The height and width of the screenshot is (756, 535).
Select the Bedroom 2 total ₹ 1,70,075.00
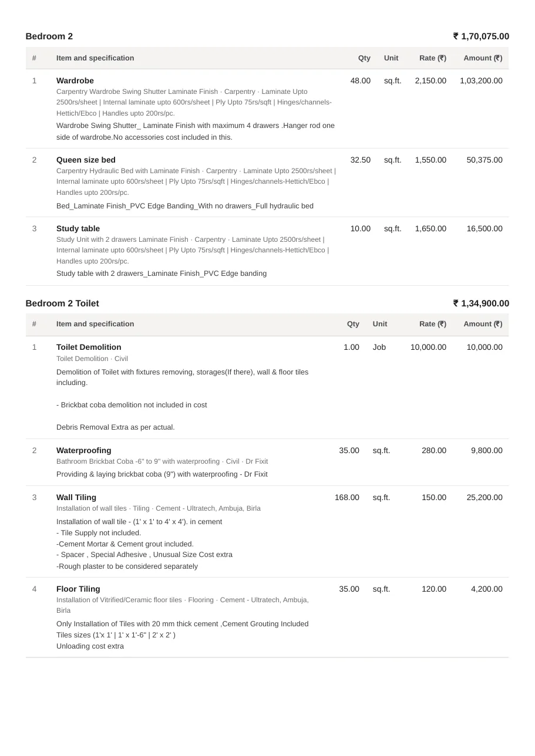(x=481, y=36)
